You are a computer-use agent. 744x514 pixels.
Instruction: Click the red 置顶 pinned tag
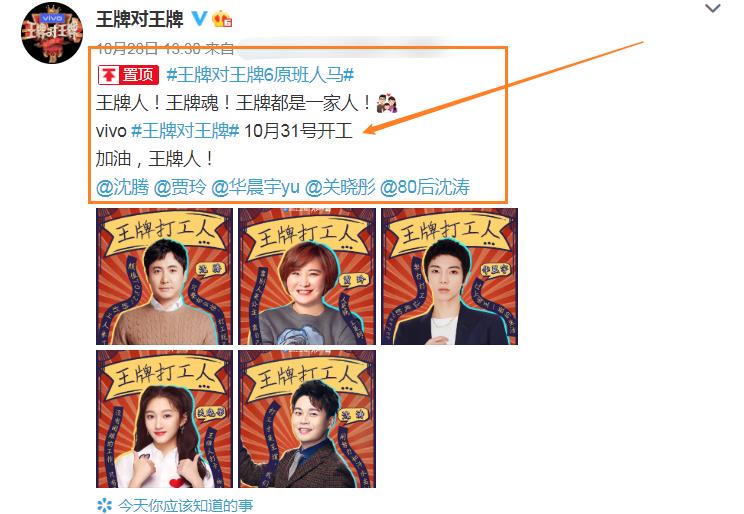point(128,75)
